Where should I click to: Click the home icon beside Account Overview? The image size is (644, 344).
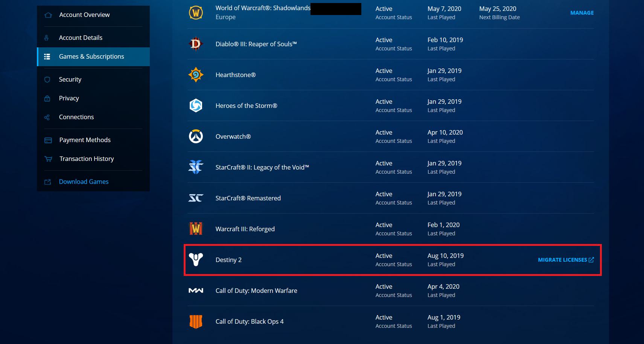[x=48, y=15]
